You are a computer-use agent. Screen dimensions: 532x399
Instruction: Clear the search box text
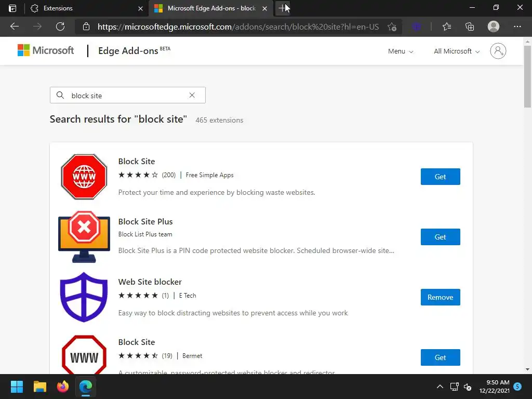[192, 96]
